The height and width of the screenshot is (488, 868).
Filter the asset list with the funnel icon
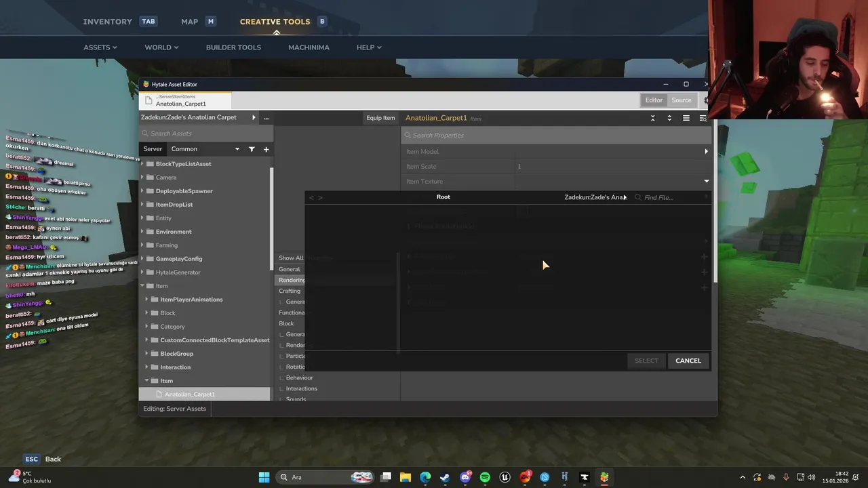click(252, 149)
